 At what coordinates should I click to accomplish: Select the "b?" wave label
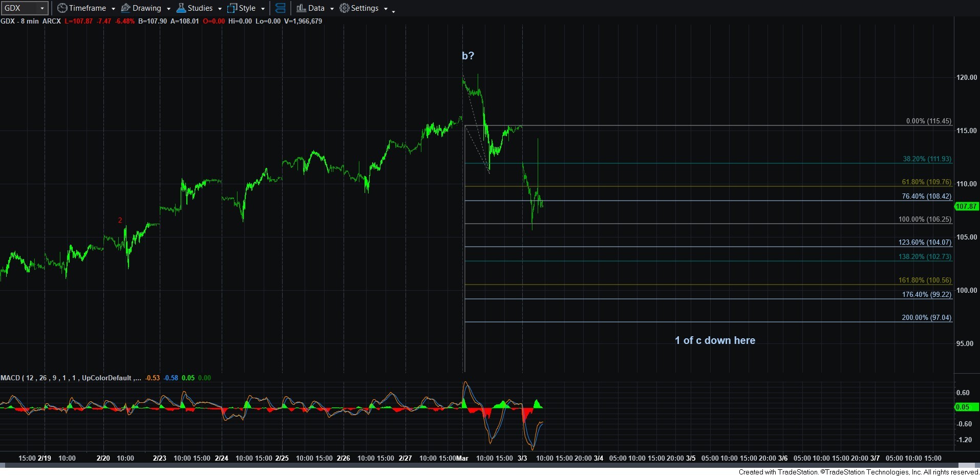468,56
